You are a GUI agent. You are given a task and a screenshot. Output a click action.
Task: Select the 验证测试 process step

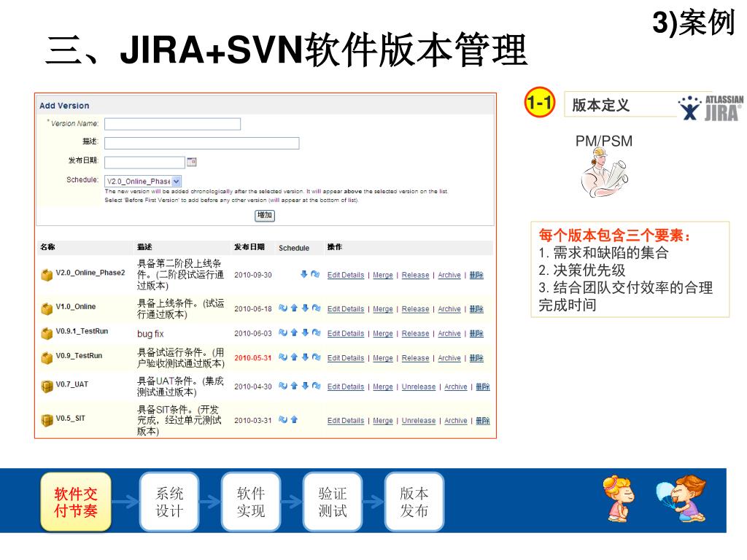click(x=332, y=502)
